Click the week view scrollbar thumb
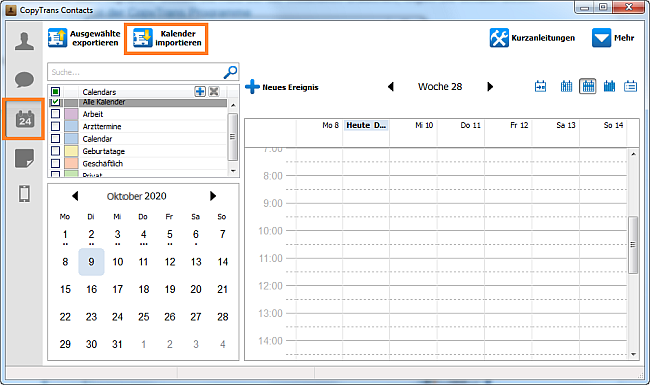The height and width of the screenshot is (385, 650). (x=633, y=245)
